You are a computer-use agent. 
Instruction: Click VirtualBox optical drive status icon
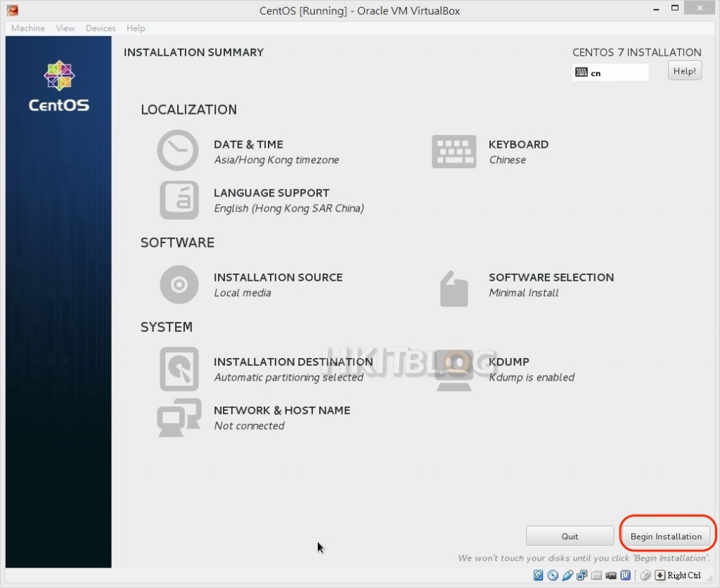coord(553,575)
